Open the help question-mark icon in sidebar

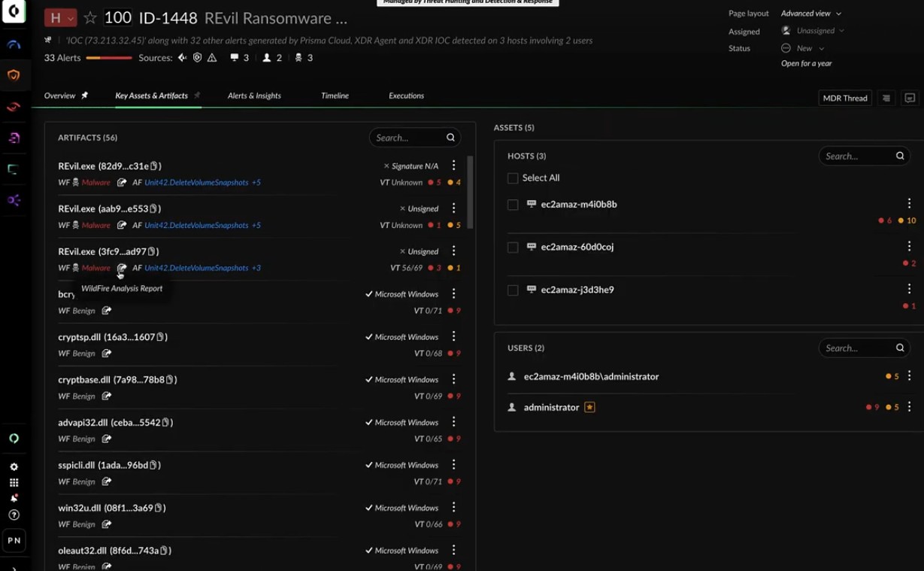pos(14,515)
